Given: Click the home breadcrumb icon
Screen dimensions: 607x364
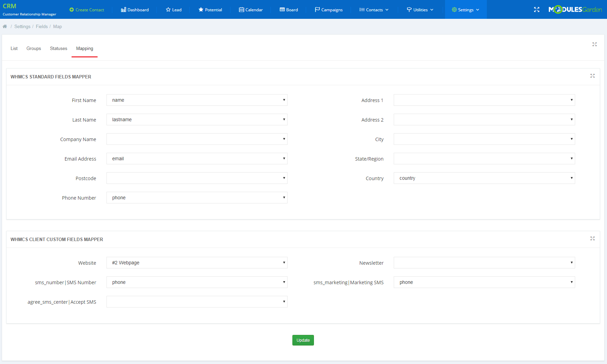Looking at the screenshot, I should pyautogui.click(x=5, y=26).
